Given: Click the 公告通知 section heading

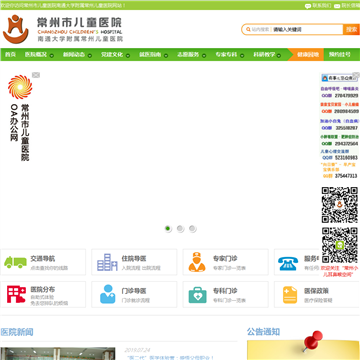Looking at the screenshot, I should coord(263,332).
